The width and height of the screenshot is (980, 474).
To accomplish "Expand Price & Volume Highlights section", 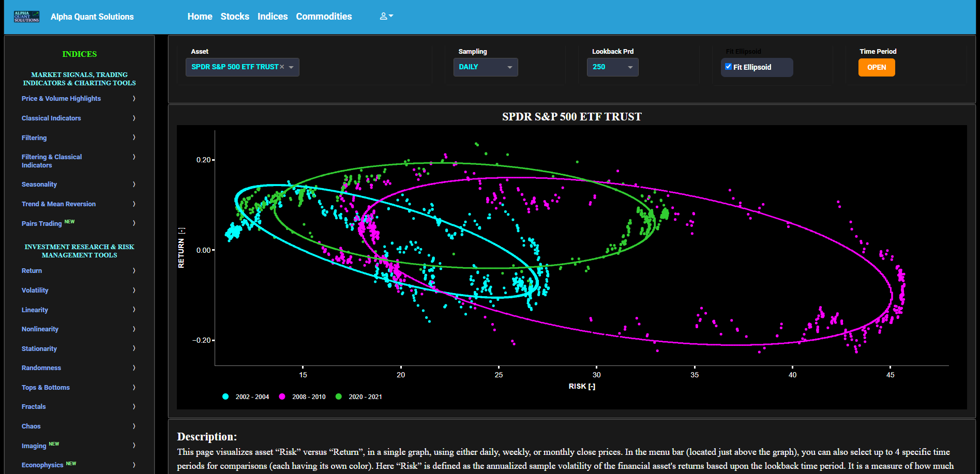I will (x=79, y=99).
